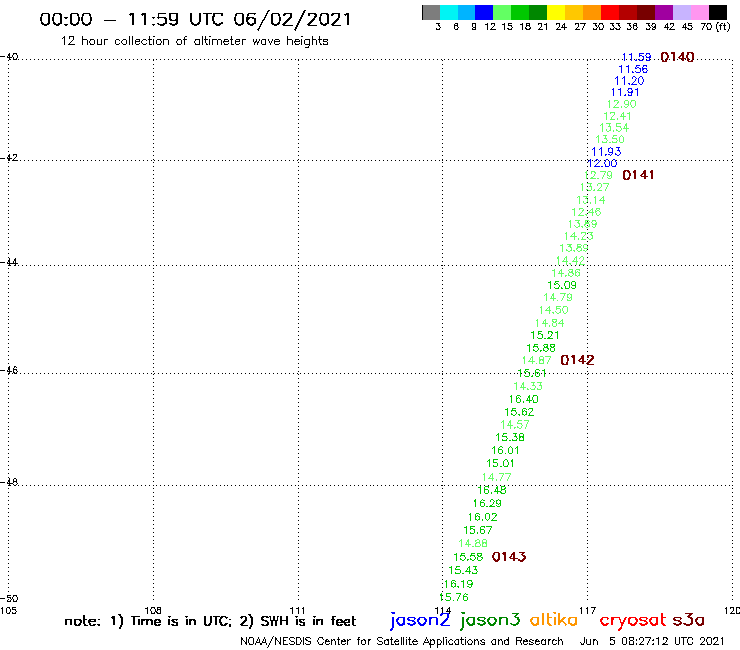
Task: Click the value 16.48
Action: (x=492, y=490)
